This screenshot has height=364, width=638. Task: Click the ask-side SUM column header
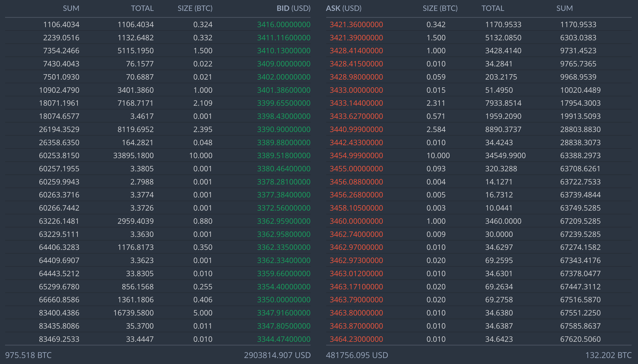(564, 8)
